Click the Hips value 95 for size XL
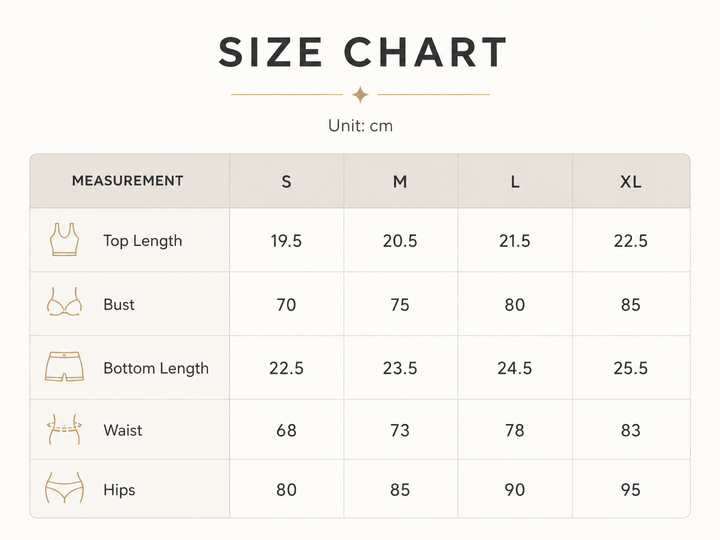This screenshot has height=540, width=720. [630, 490]
